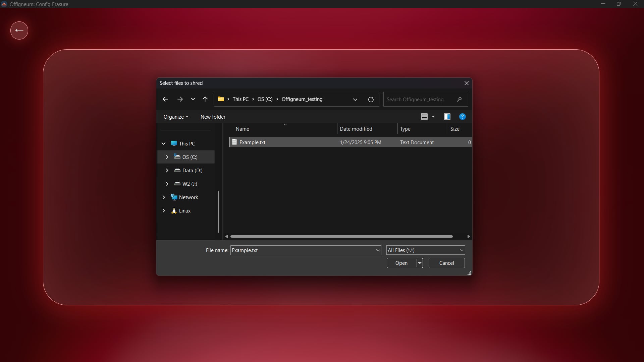Image resolution: width=644 pixels, height=362 pixels.
Task: Open recent locations dropdown chevron
Action: tap(193, 99)
